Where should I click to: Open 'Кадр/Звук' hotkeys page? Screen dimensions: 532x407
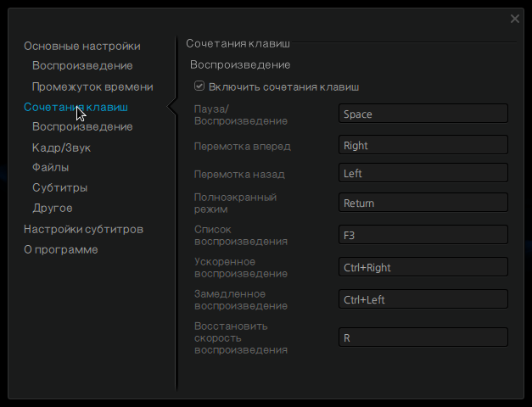point(61,148)
